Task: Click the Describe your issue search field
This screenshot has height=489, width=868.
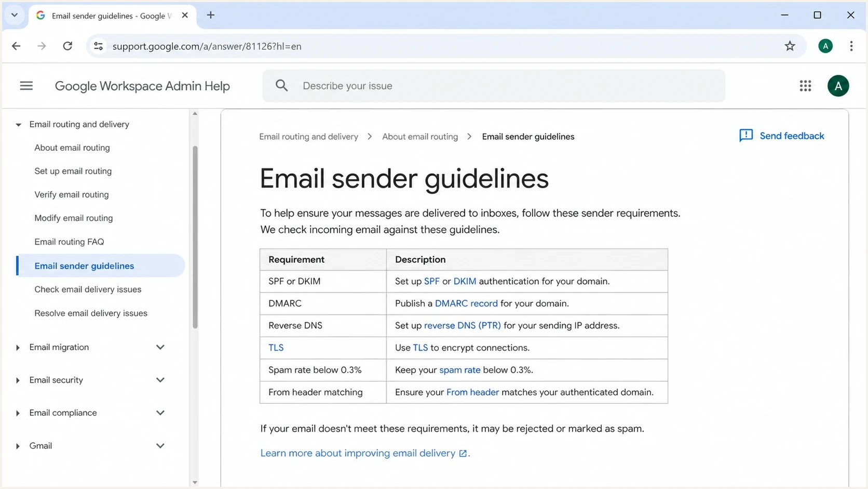Action: [x=493, y=86]
